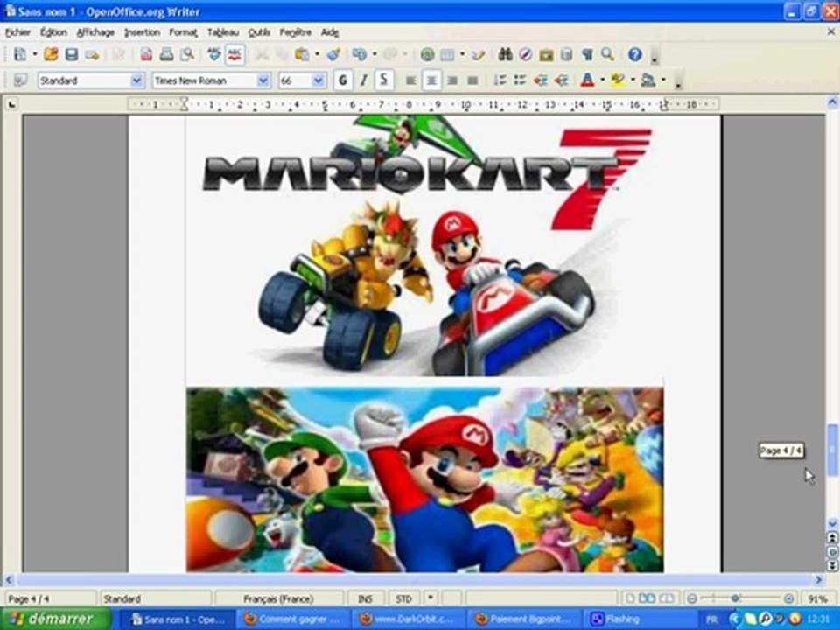Viewport: 840px width, 630px height.
Task: Expand the Times New Roman font dropdown
Action: (x=263, y=80)
